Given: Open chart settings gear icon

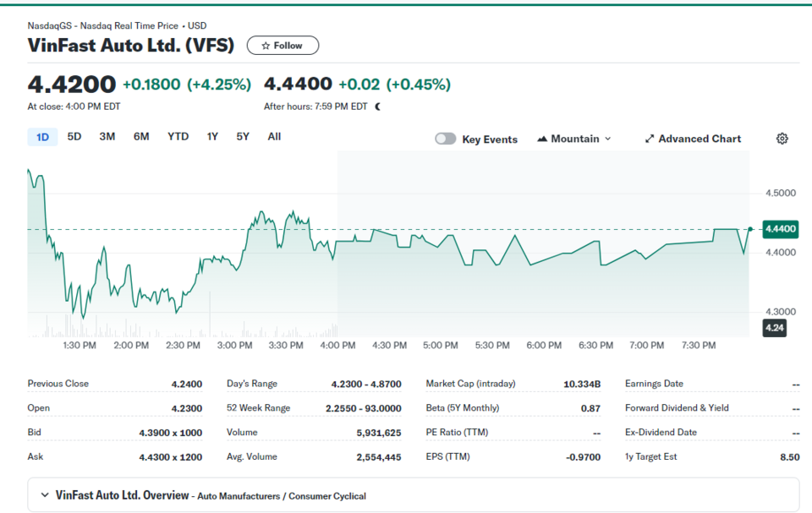Looking at the screenshot, I should point(782,139).
